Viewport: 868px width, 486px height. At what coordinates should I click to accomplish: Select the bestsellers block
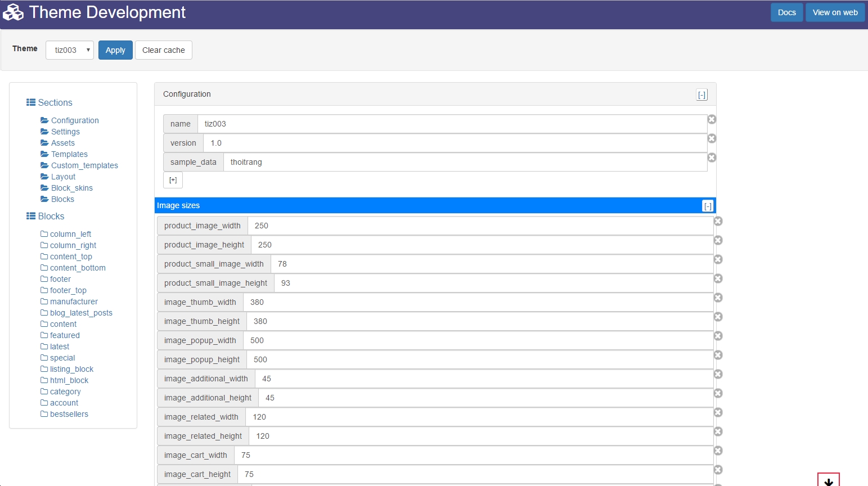(x=65, y=414)
